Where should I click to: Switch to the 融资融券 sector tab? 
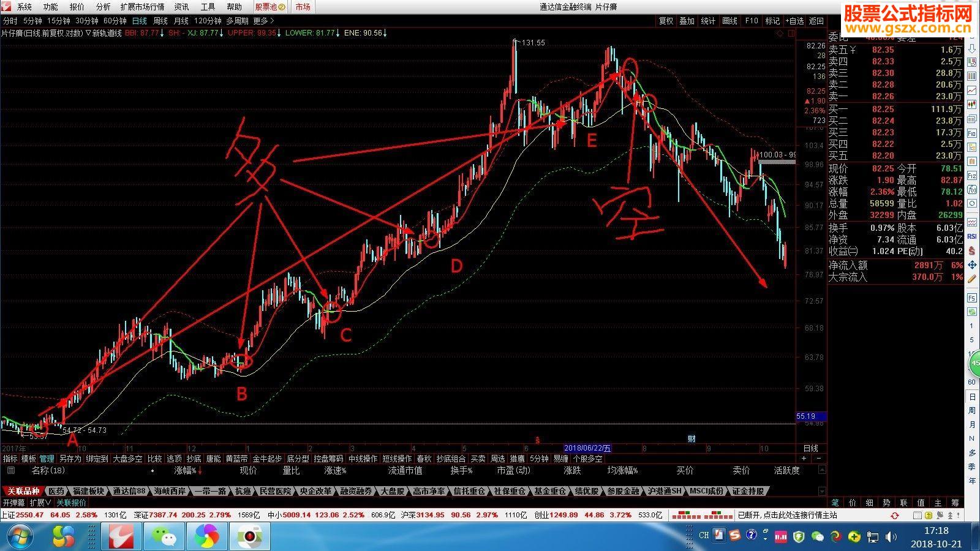[x=356, y=491]
